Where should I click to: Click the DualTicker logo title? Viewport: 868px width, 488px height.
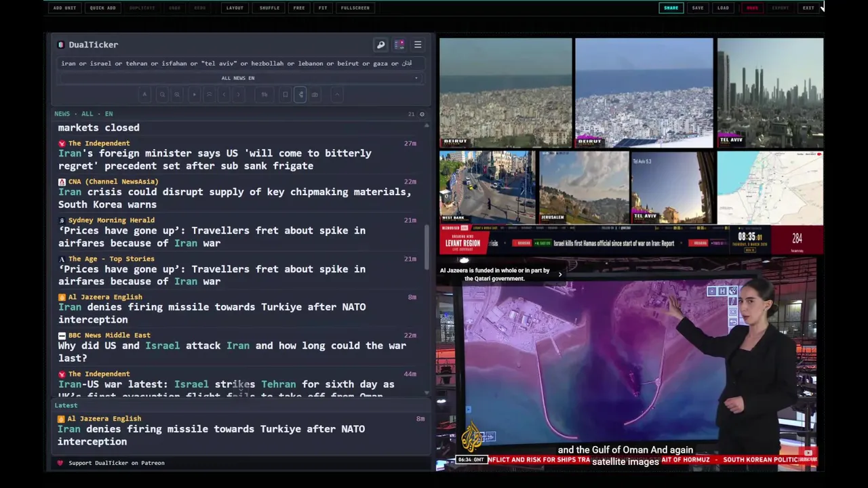point(93,45)
